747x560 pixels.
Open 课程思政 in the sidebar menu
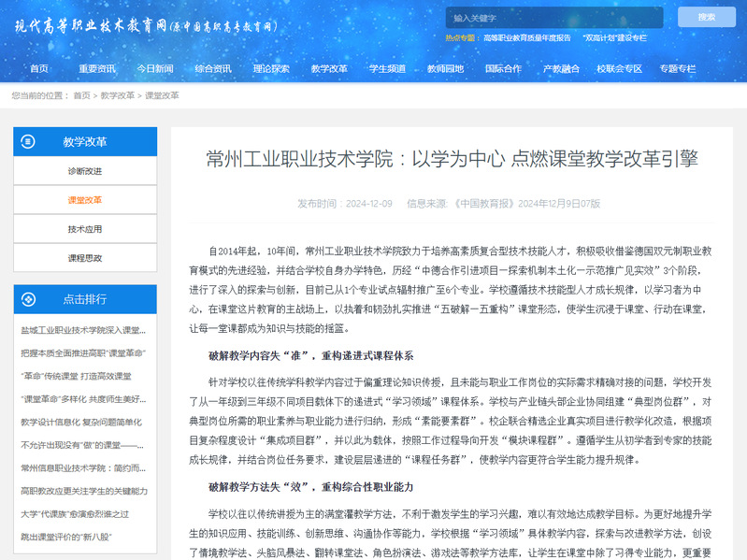[85, 258]
